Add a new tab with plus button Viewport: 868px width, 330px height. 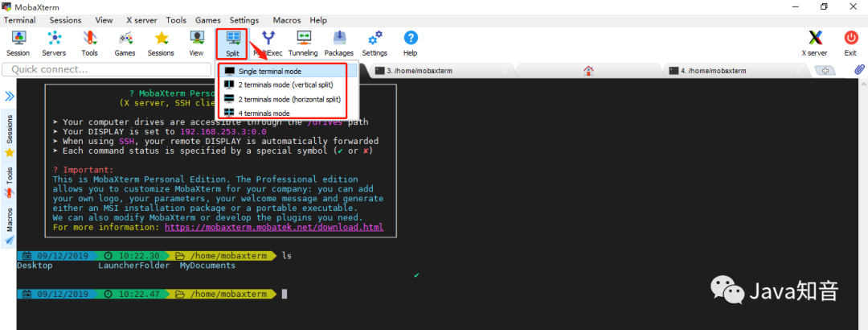click(x=825, y=71)
